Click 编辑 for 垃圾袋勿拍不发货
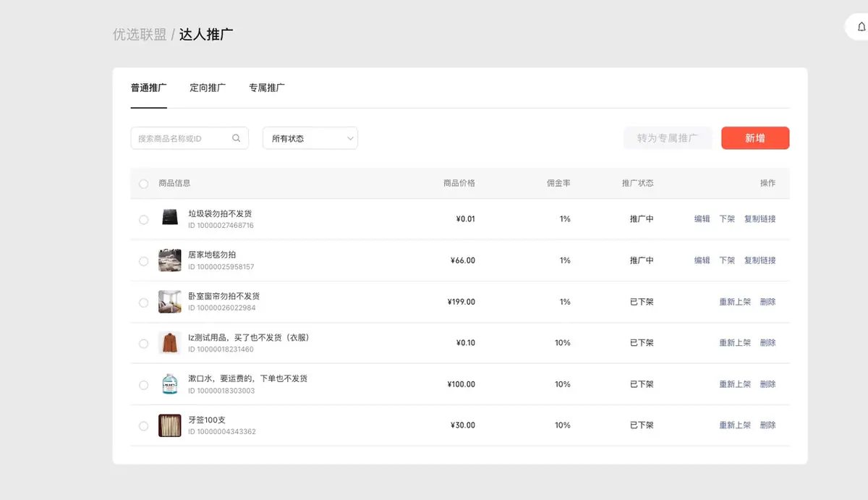 [702, 219]
